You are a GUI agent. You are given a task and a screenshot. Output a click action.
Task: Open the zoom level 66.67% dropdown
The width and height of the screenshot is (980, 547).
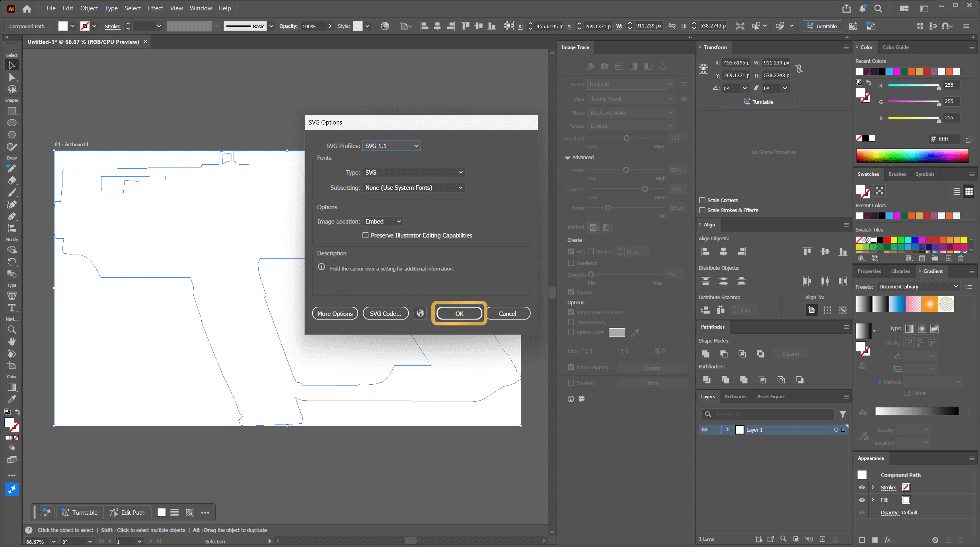pyautogui.click(x=53, y=541)
